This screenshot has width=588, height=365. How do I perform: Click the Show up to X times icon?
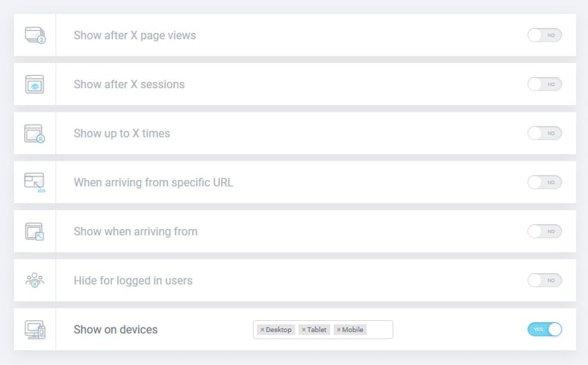(x=35, y=134)
